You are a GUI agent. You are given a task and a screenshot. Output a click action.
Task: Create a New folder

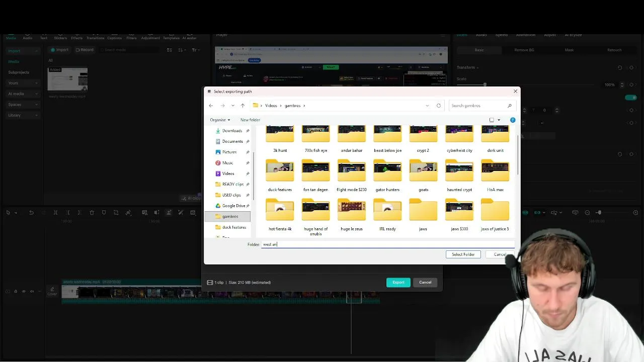[x=250, y=120]
